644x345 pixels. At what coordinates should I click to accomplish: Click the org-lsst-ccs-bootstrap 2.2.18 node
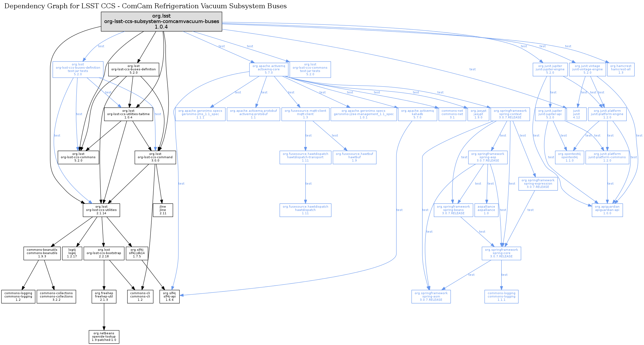104,253
